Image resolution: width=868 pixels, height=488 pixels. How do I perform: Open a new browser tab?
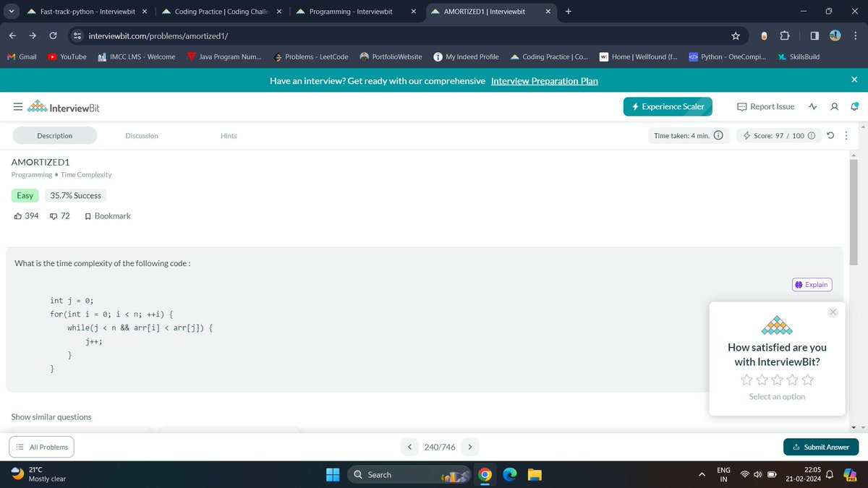click(568, 12)
